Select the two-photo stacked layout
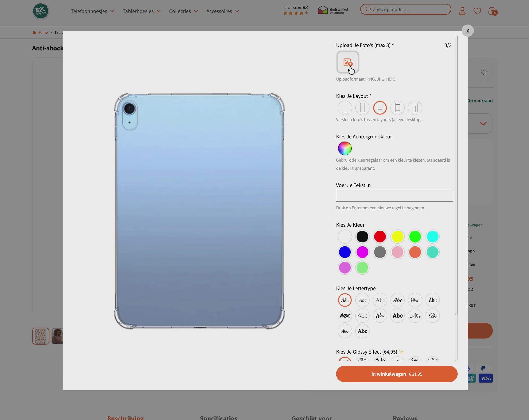 tap(362, 108)
